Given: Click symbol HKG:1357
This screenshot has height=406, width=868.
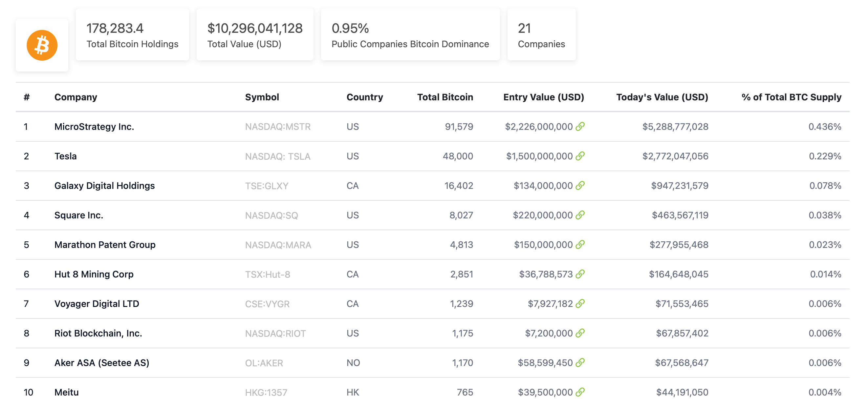Looking at the screenshot, I should coord(266,393).
